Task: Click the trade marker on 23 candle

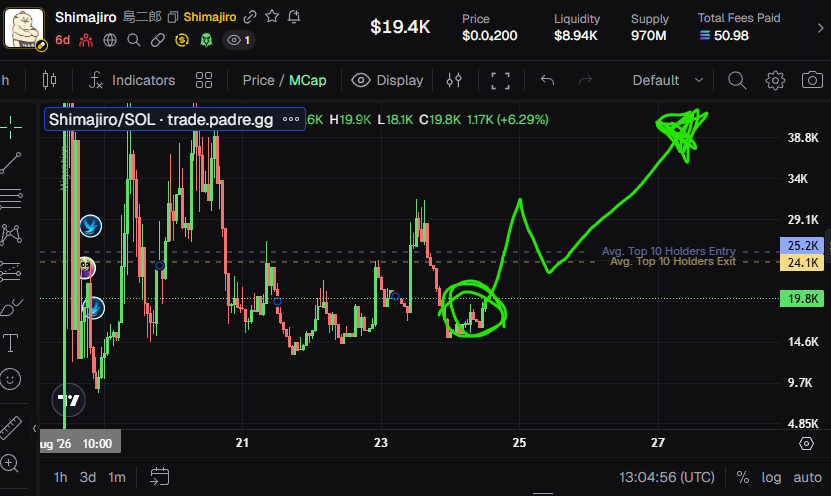Action: point(395,296)
